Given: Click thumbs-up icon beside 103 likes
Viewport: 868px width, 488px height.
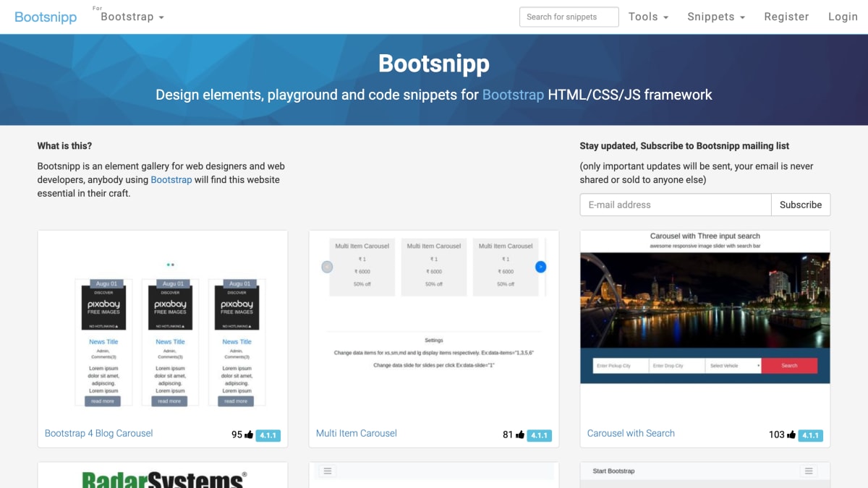Looking at the screenshot, I should click(791, 435).
